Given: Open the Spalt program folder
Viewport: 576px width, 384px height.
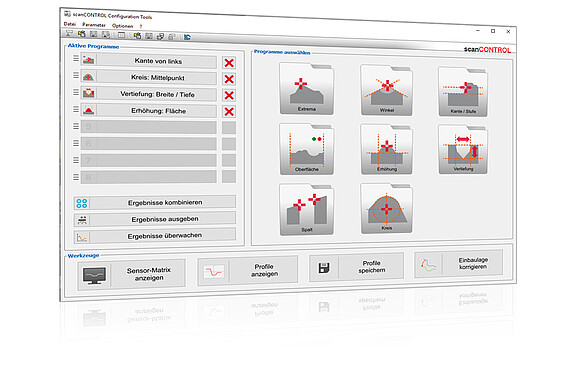Looking at the screenshot, I should pyautogui.click(x=306, y=209).
